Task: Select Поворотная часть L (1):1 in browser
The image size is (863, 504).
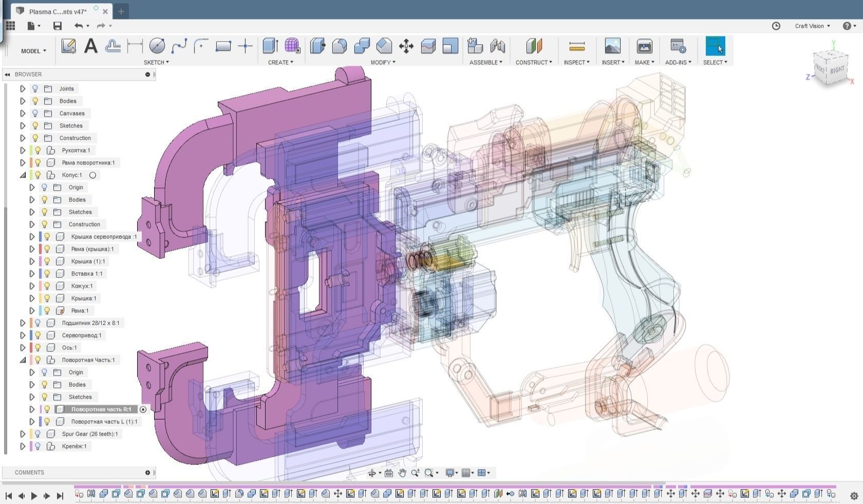Action: coord(104,421)
